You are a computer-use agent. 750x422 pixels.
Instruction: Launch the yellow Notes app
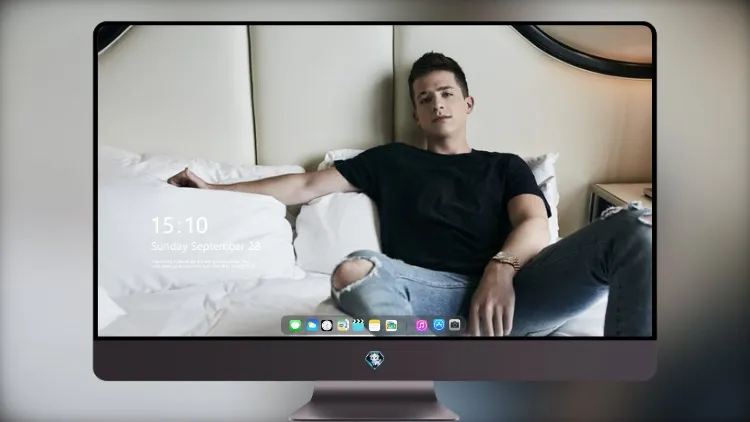375,326
